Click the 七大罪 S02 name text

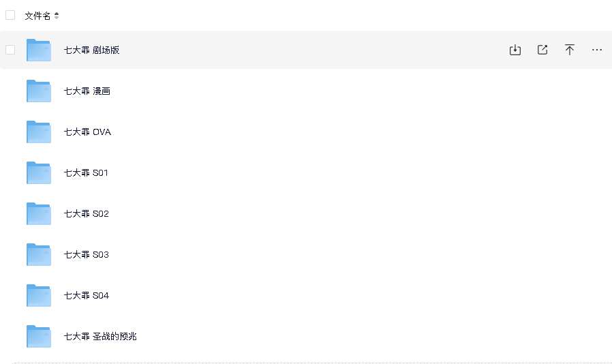[x=87, y=213]
